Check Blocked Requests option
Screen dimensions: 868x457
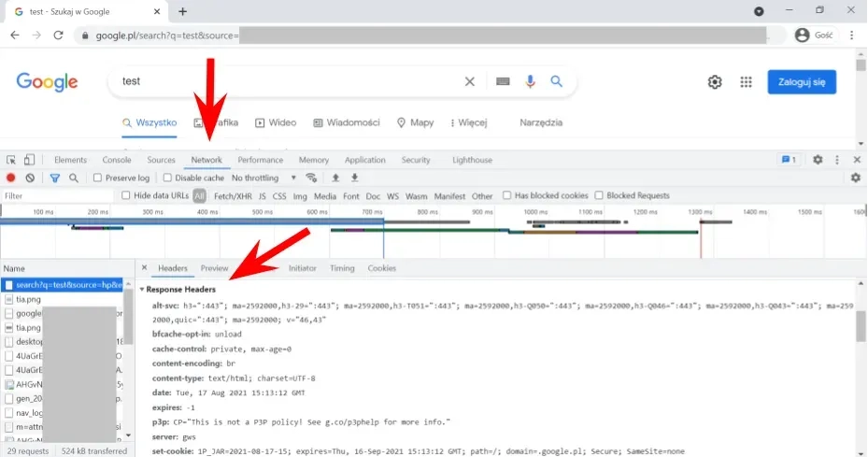pyautogui.click(x=598, y=195)
